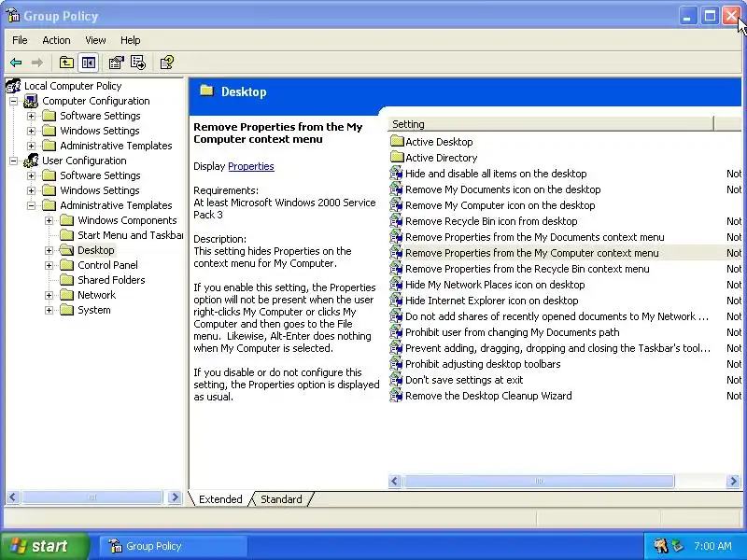Select the Network tree item

tap(96, 295)
